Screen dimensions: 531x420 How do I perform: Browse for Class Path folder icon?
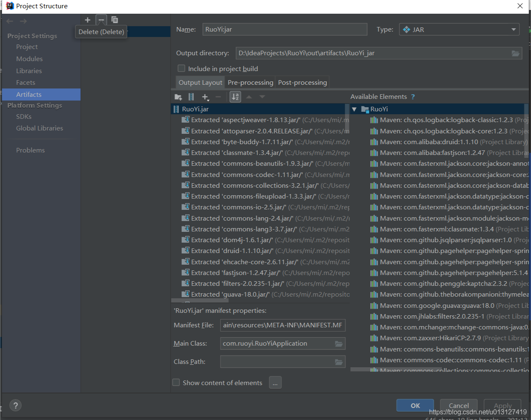click(x=339, y=362)
